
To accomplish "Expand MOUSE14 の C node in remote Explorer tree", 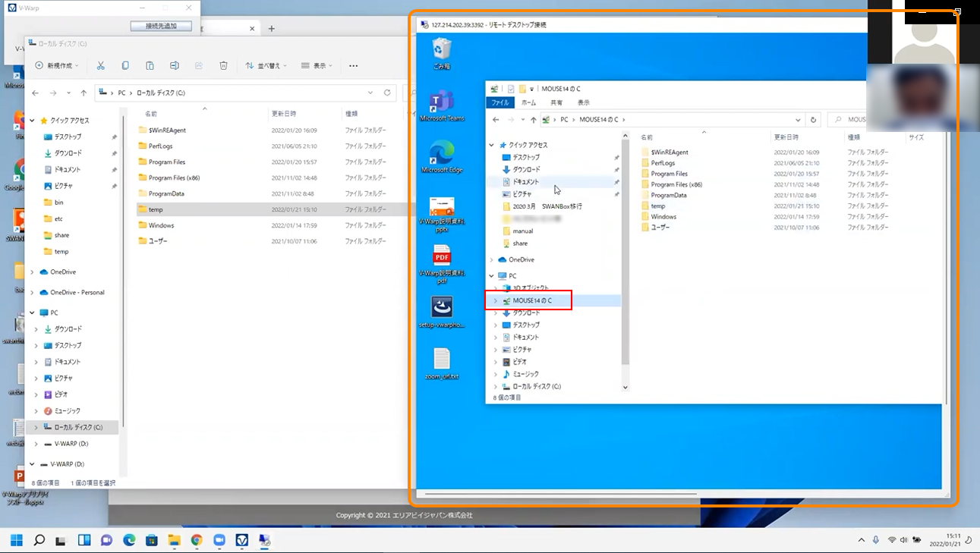I will [x=496, y=301].
